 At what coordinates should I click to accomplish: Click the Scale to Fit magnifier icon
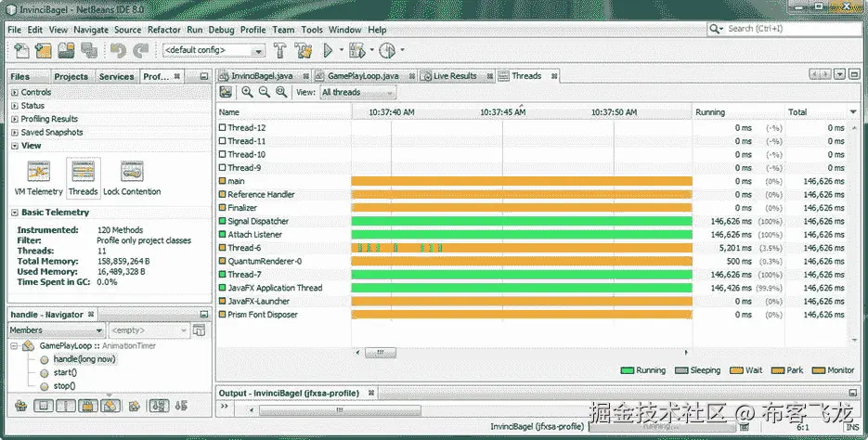coord(281,93)
